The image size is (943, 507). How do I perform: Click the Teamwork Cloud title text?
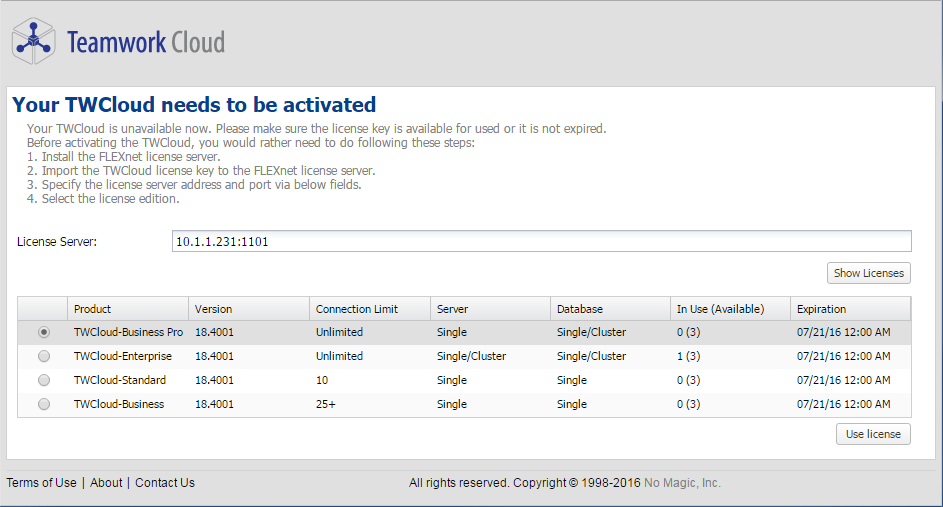(x=146, y=42)
